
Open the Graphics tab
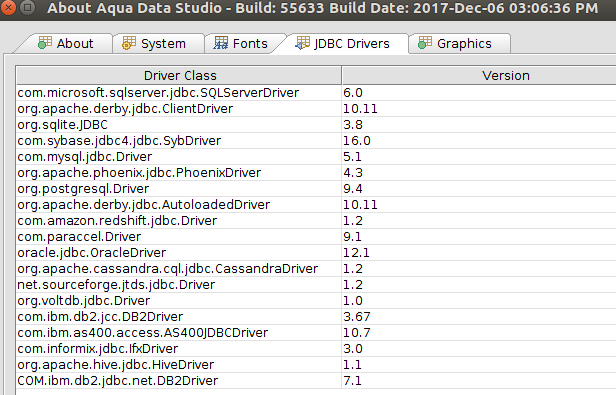pyautogui.click(x=460, y=43)
